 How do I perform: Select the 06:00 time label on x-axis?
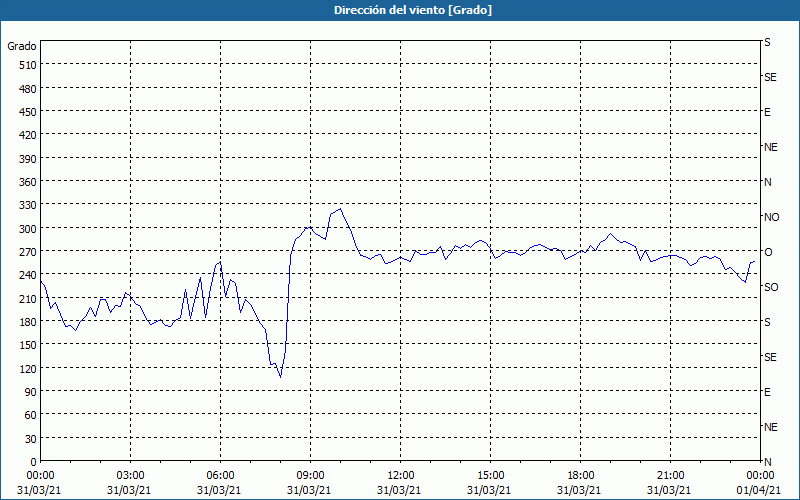(220, 476)
